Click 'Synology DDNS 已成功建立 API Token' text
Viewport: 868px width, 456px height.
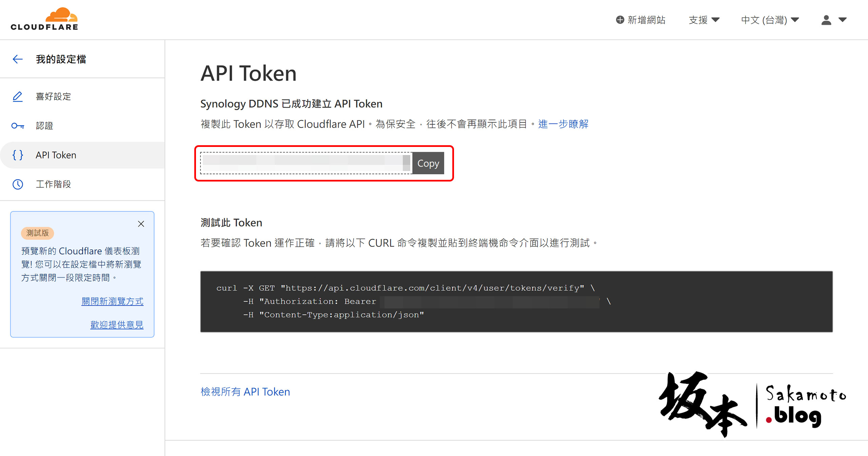291,103
